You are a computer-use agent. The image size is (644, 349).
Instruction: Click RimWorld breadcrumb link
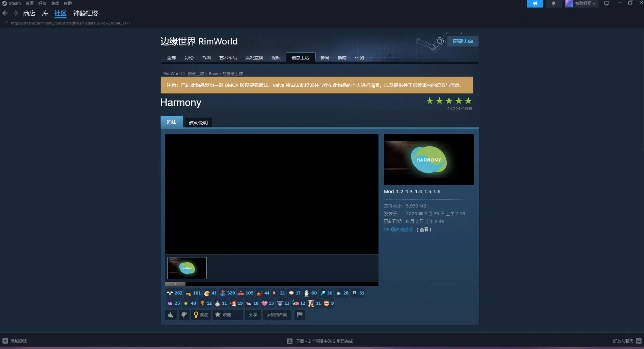172,73
